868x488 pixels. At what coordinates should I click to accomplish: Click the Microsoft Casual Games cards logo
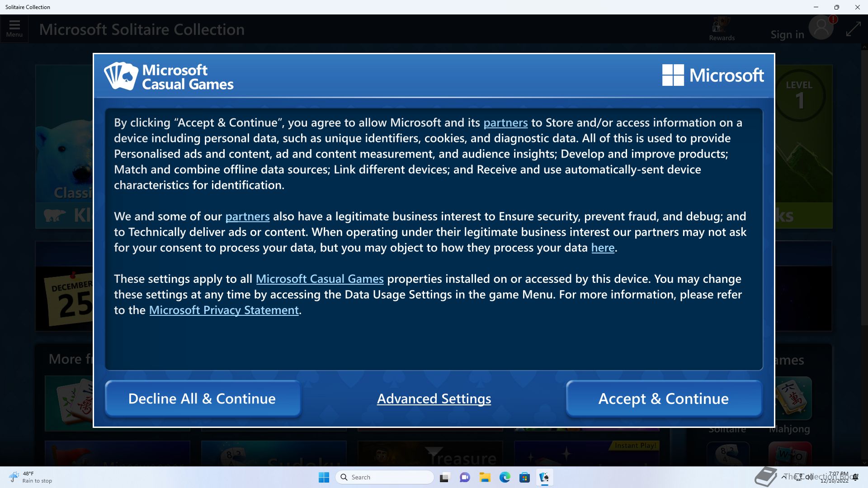(121, 76)
